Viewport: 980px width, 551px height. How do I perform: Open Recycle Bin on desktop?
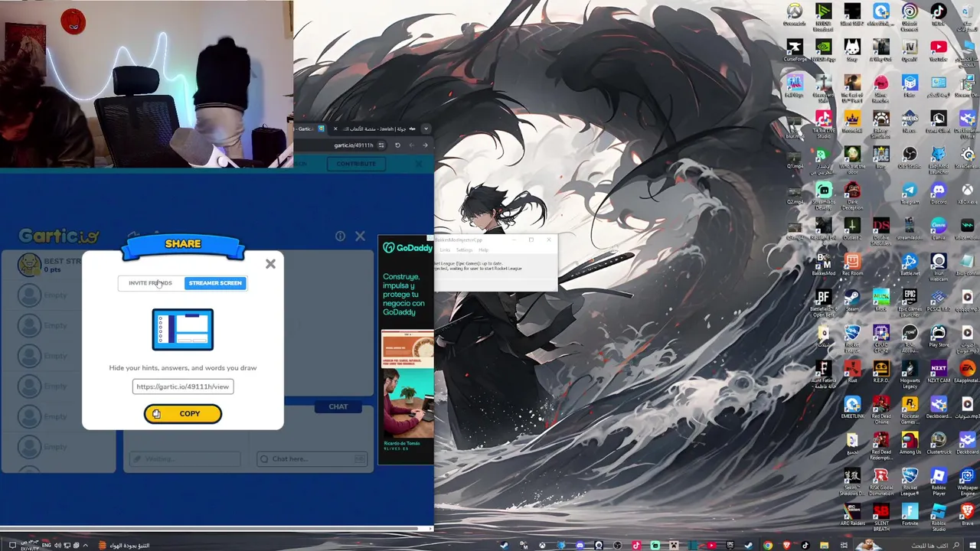click(x=967, y=16)
